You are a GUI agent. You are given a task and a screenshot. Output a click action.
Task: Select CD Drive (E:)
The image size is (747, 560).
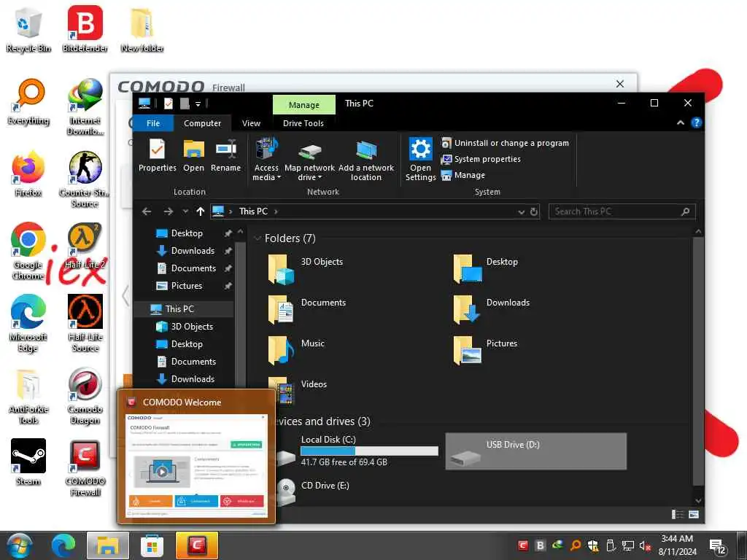point(314,491)
